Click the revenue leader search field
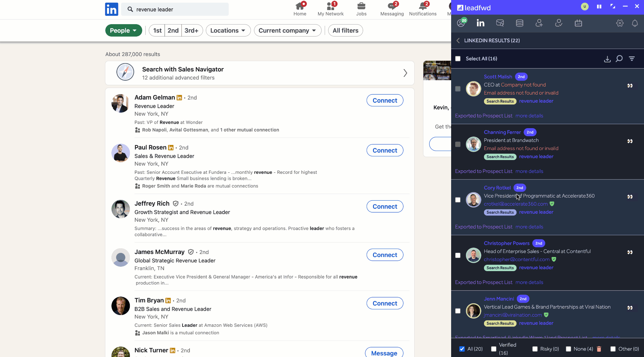The width and height of the screenshot is (644, 357). point(175,9)
